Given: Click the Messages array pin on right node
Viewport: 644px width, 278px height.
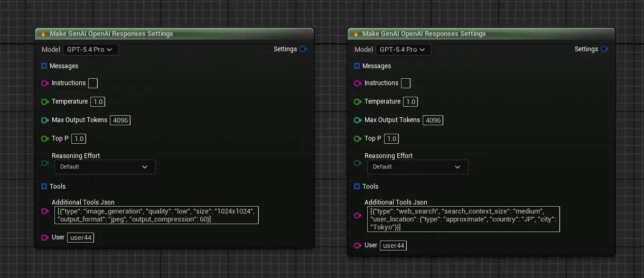Looking at the screenshot, I should tap(357, 66).
